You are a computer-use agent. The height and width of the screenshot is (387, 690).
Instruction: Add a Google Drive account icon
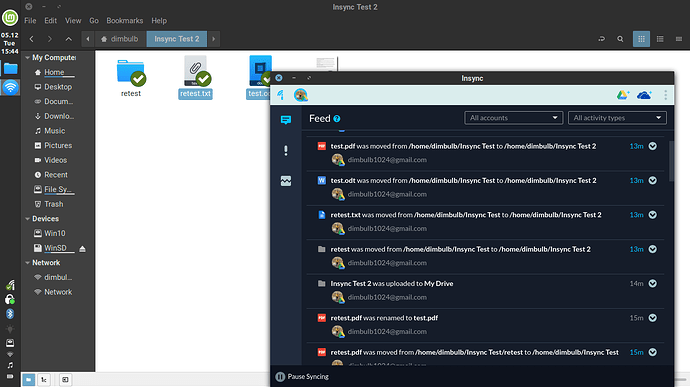point(623,95)
